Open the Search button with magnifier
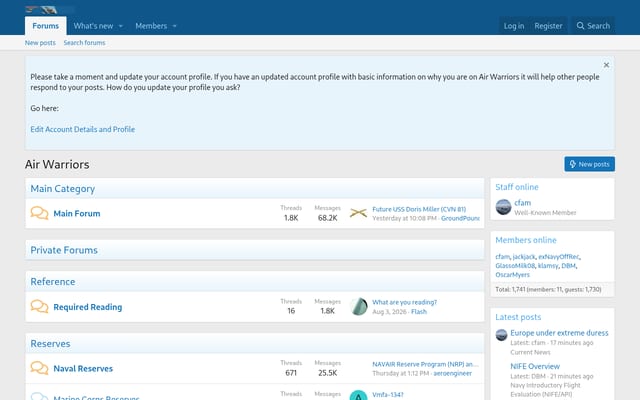The image size is (640, 400). [593, 26]
